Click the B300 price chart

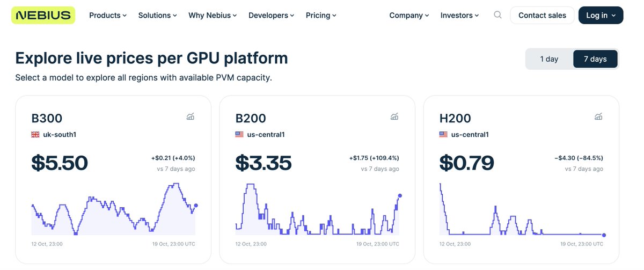coord(114,209)
